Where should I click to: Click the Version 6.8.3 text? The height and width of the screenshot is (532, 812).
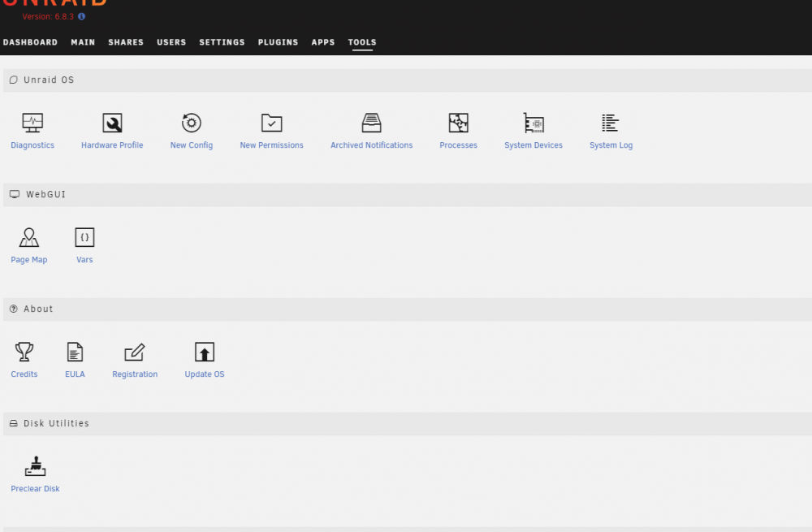click(x=48, y=16)
